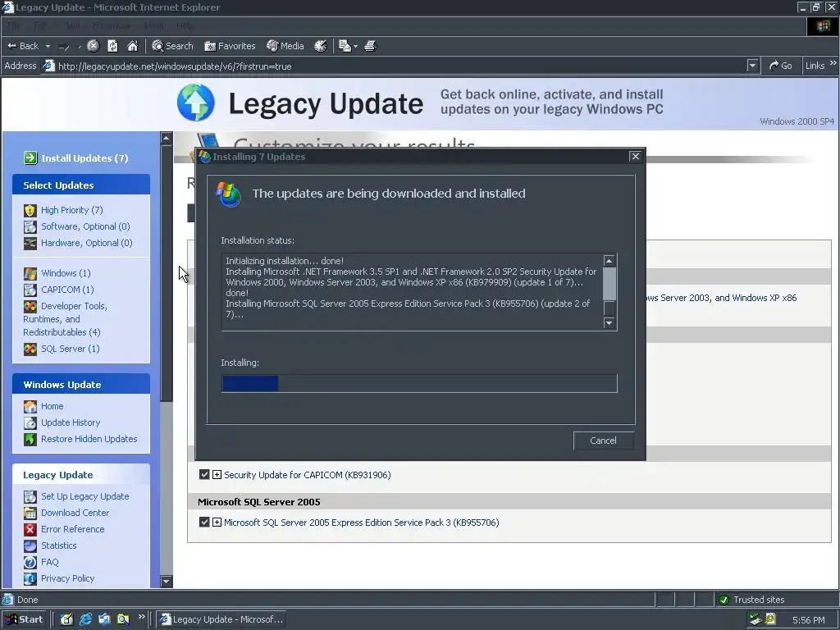Open the Media toolbar button
Image resolution: width=840 pixels, height=630 pixels.
[285, 46]
